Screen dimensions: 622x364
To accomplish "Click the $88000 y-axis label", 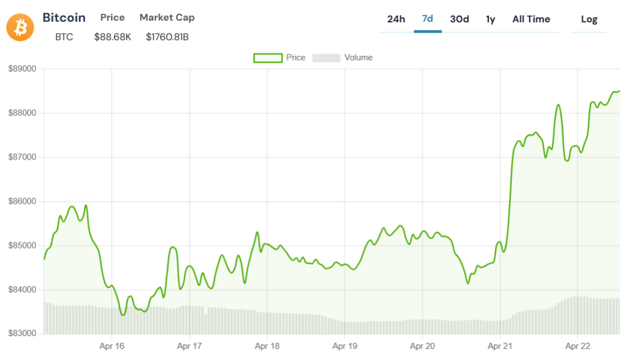I will 22,113.
